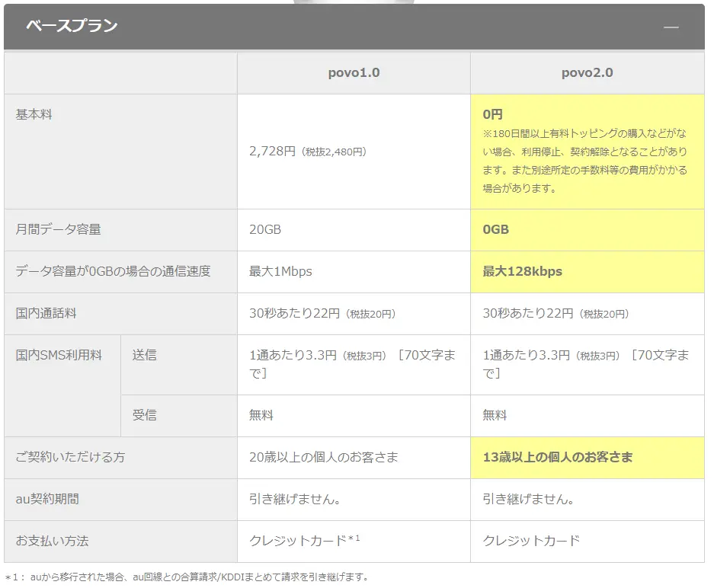
Task: Click the bold 0円 basic fee
Action: pyautogui.click(x=493, y=114)
